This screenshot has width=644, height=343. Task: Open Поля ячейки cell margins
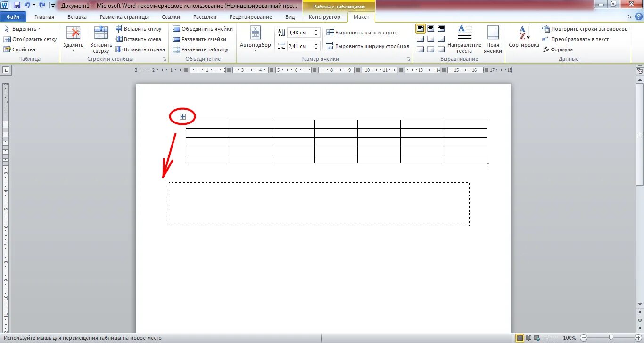pyautogui.click(x=493, y=39)
